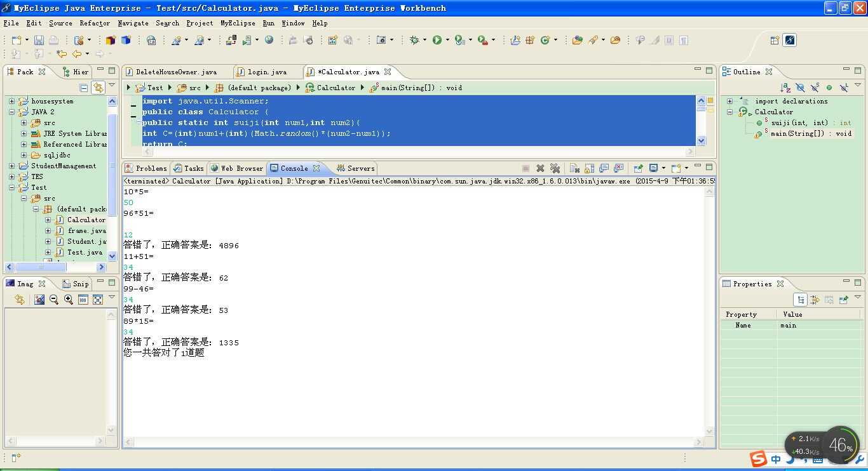Collapse the Calculator class in the Outline

[729, 112]
